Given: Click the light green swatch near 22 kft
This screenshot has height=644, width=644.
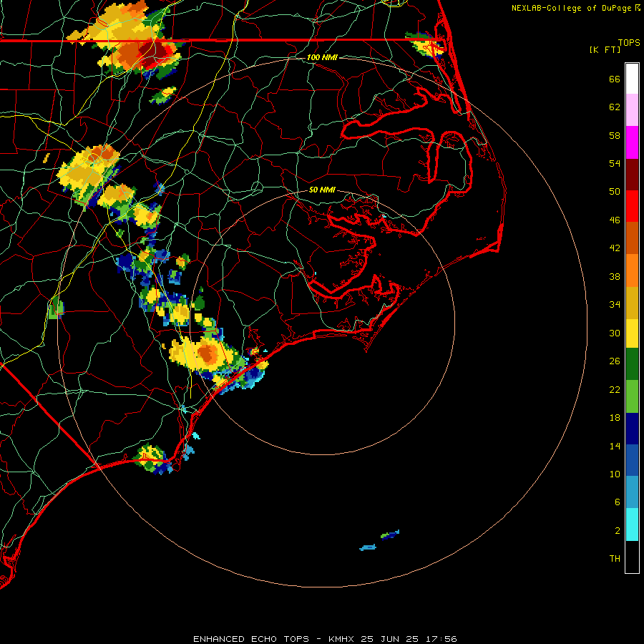Looking at the screenshot, I should pyautogui.click(x=632, y=396).
